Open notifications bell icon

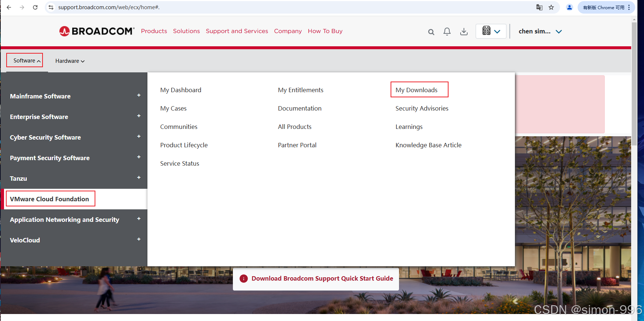click(447, 32)
